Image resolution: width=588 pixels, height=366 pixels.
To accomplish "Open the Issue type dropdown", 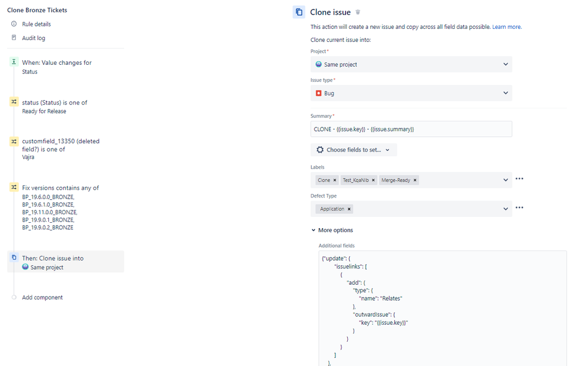I will pos(410,93).
